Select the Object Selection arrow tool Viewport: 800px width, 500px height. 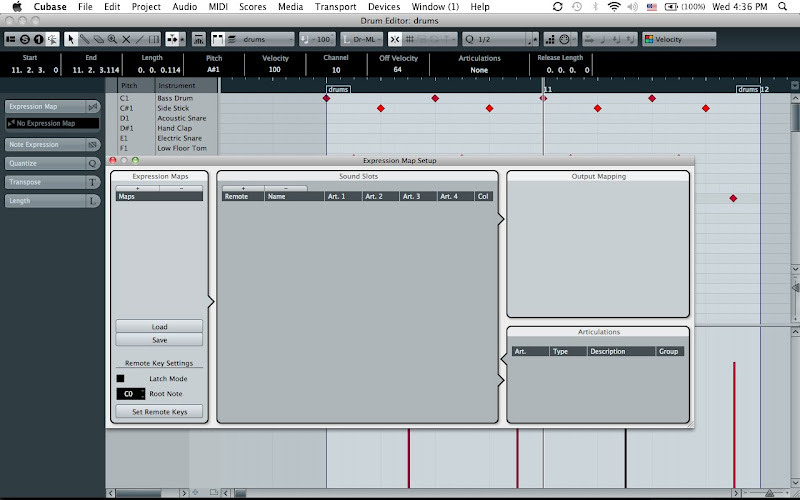point(71,39)
